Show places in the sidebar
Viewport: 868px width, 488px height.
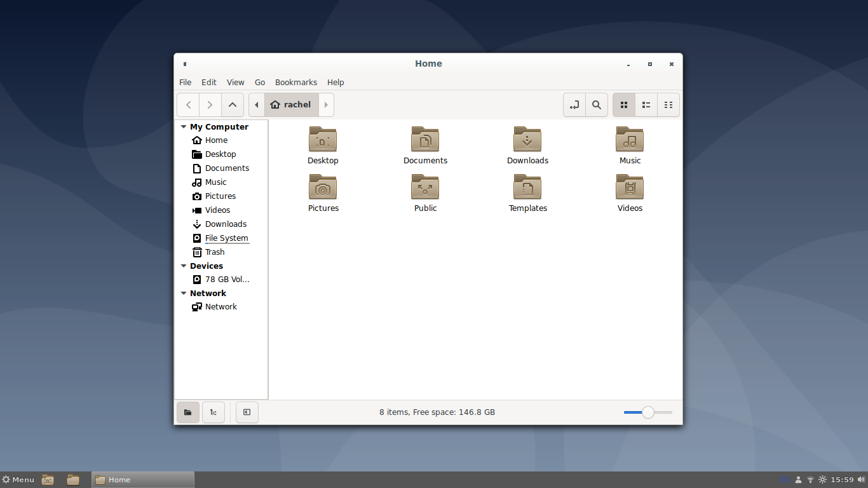pyautogui.click(x=188, y=412)
